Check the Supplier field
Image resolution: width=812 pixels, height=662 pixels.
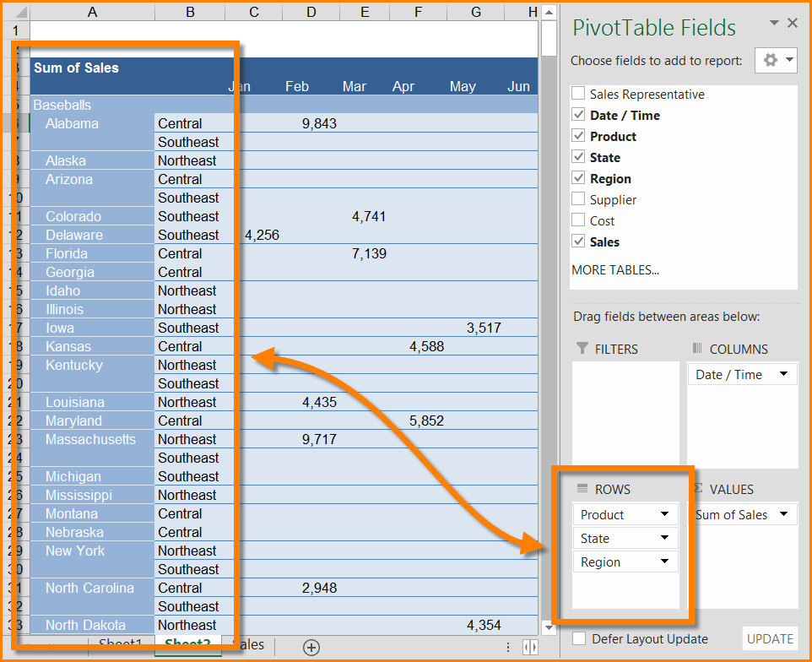(x=578, y=199)
